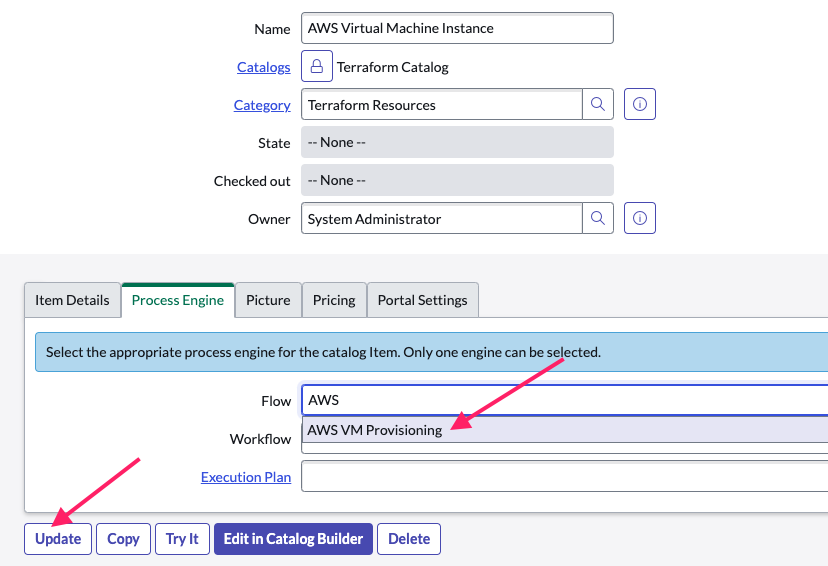Focus the Category text field
This screenshot has height=566, width=828.
(x=442, y=105)
